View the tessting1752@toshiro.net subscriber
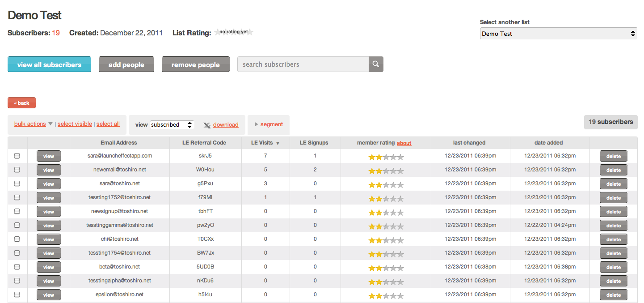 click(49, 198)
